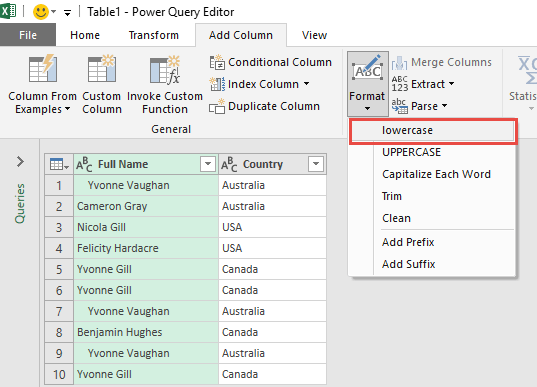Expand the Column From Examples dropdown arrow

coord(67,109)
